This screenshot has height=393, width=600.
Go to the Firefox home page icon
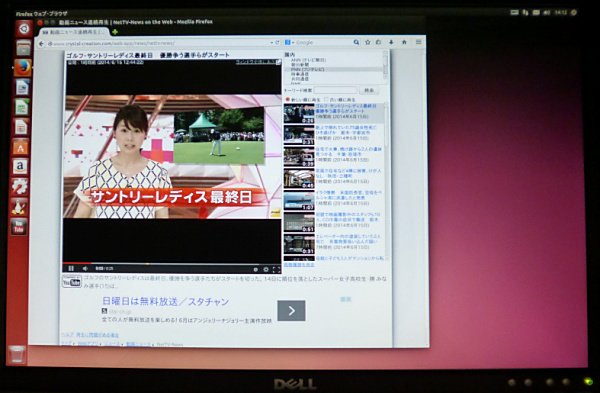pyautogui.click(x=404, y=42)
